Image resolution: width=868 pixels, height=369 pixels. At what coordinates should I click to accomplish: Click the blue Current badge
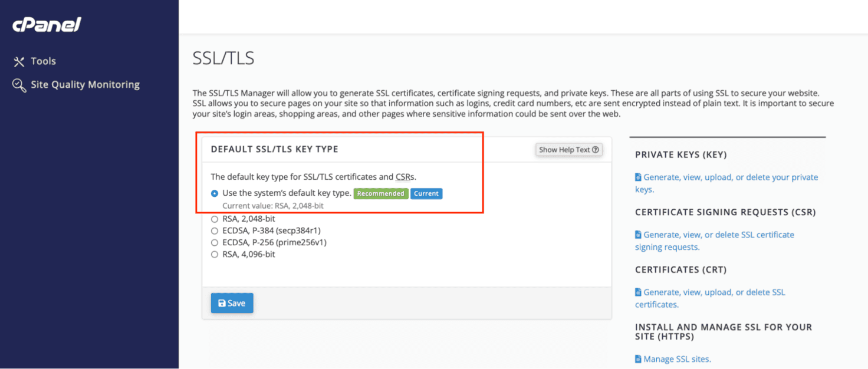(x=426, y=193)
